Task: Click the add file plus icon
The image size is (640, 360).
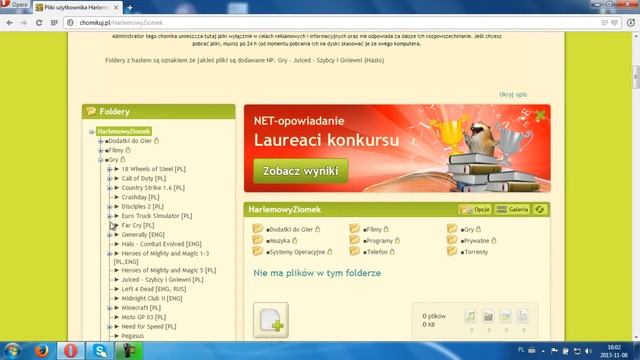Action: point(271,320)
